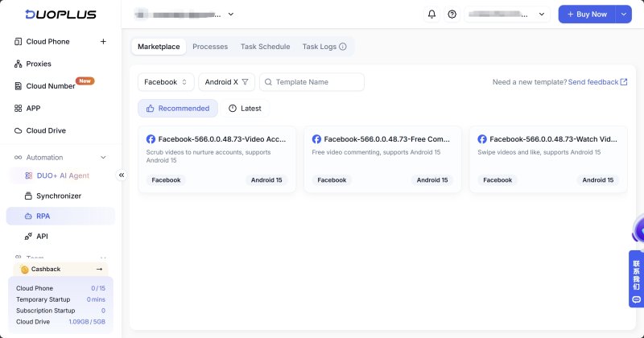Image resolution: width=644 pixels, height=338 pixels.
Task: Open Facebook Watch Vid... template card
Action: [x=548, y=159]
